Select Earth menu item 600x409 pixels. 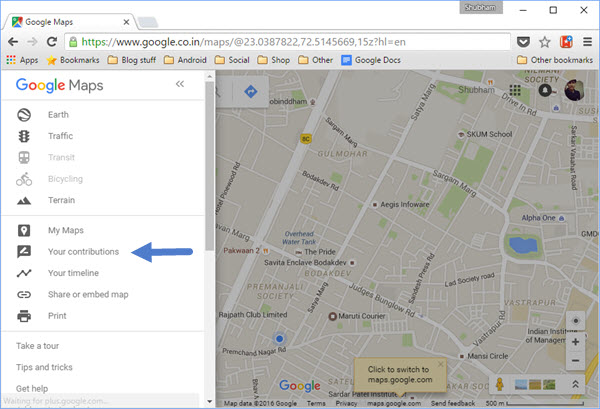pos(58,115)
